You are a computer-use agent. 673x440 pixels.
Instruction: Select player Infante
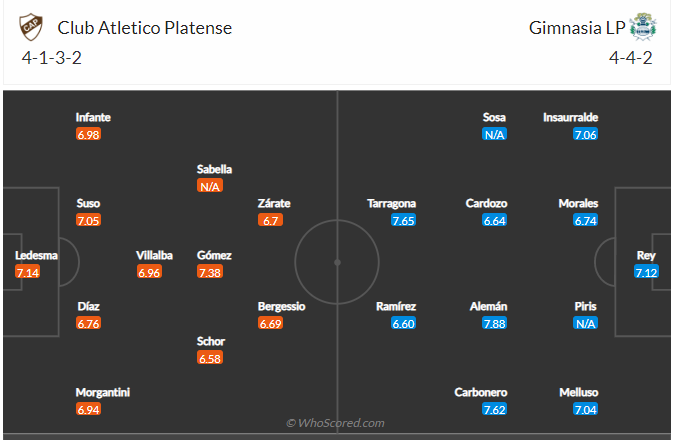click(92, 117)
